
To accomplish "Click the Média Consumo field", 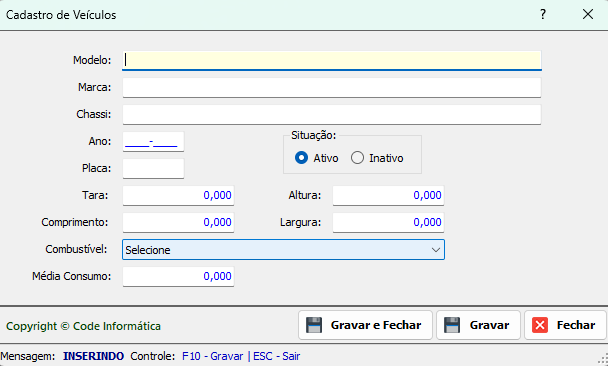I will click(178, 276).
